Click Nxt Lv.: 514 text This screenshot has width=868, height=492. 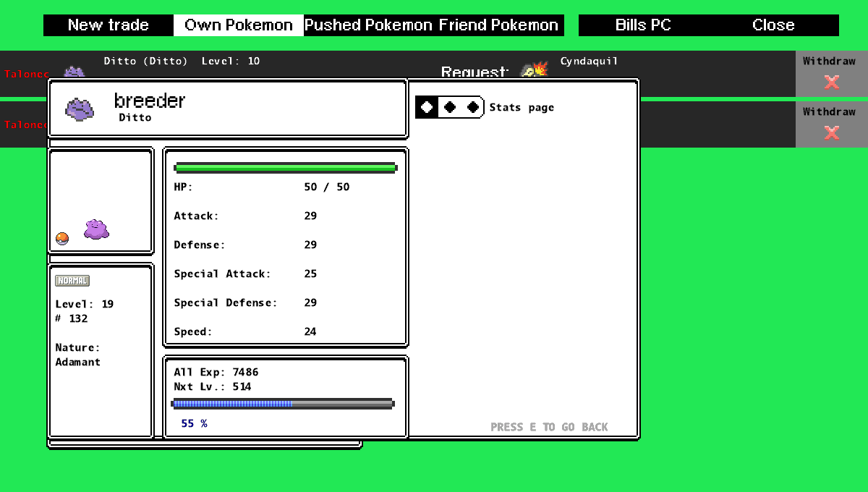click(x=213, y=387)
